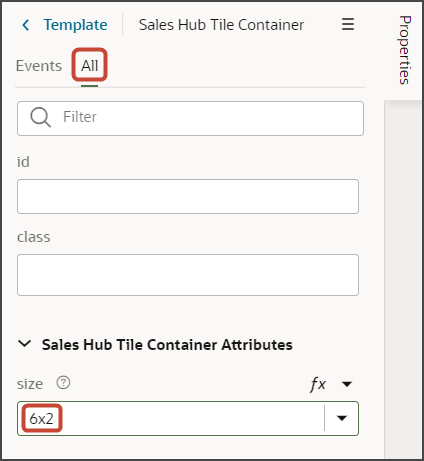Click the class input field
The width and height of the screenshot is (424, 461).
[x=188, y=275]
